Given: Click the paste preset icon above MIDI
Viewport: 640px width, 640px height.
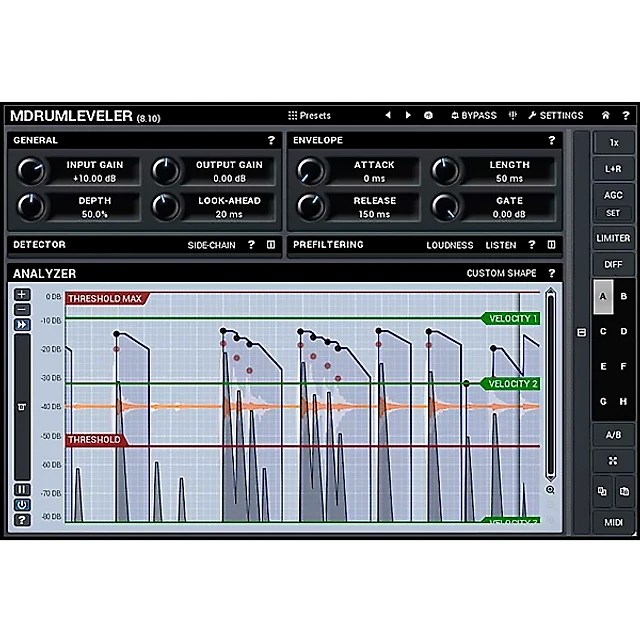Looking at the screenshot, I should (x=624, y=492).
